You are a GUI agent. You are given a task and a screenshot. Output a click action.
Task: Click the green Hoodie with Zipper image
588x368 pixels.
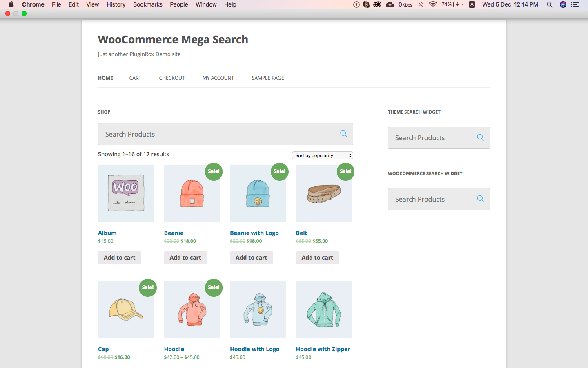point(324,310)
